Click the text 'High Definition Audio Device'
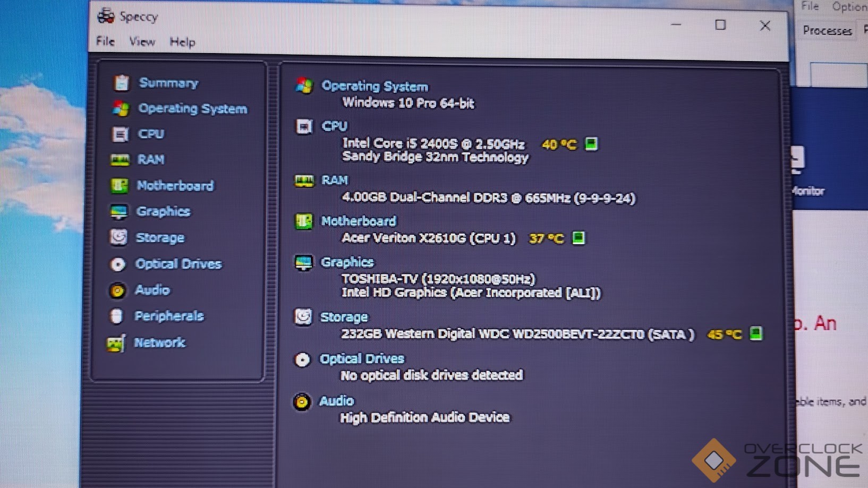The height and width of the screenshot is (488, 868). coord(425,417)
